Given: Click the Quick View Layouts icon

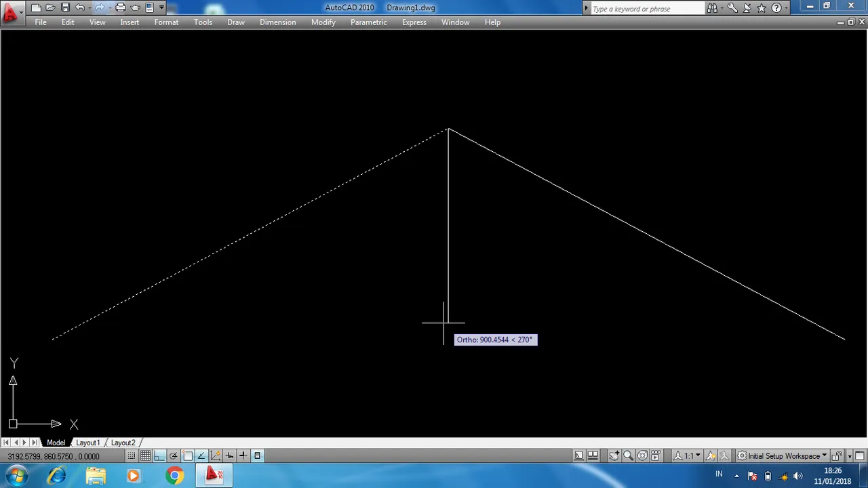Looking at the screenshot, I should pyautogui.click(x=578, y=456).
